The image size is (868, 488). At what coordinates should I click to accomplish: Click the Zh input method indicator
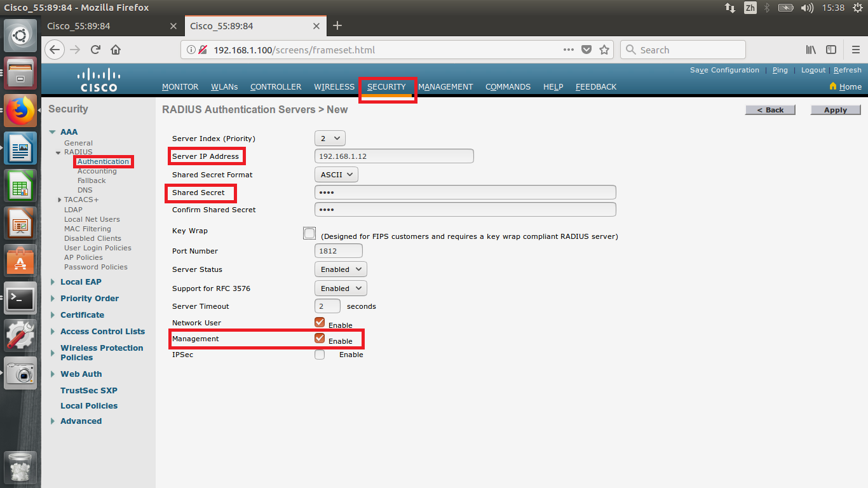point(750,8)
